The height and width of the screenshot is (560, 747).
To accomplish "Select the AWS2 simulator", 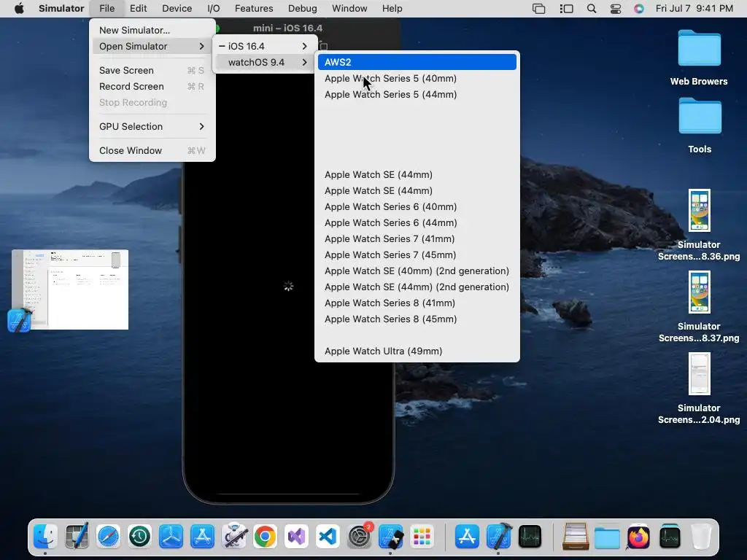I will click(417, 62).
